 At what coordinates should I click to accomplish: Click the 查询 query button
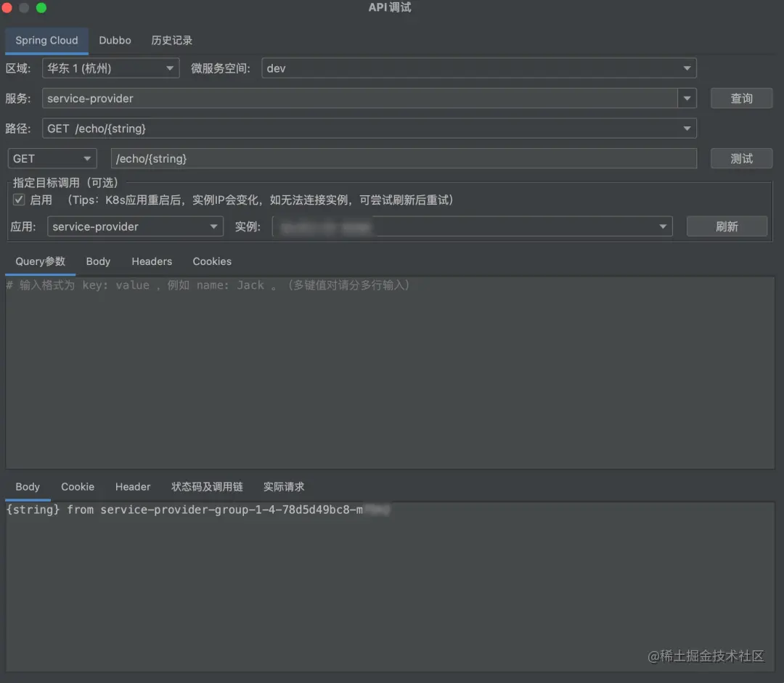pos(741,99)
